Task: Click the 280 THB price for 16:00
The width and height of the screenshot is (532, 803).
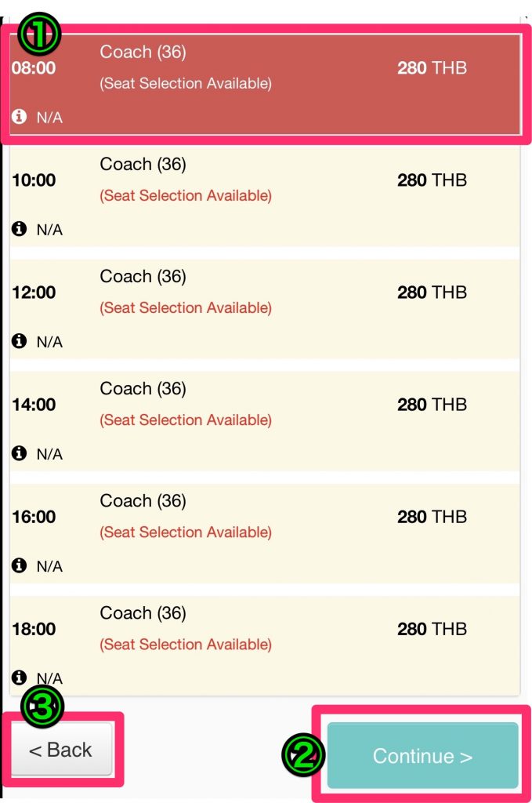Action: (x=432, y=517)
